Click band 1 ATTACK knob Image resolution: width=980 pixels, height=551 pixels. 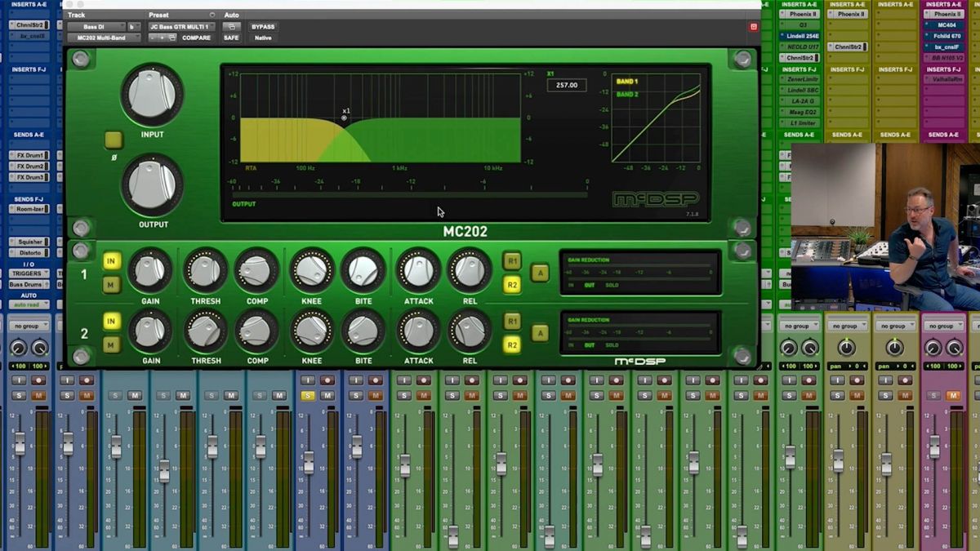tap(418, 271)
